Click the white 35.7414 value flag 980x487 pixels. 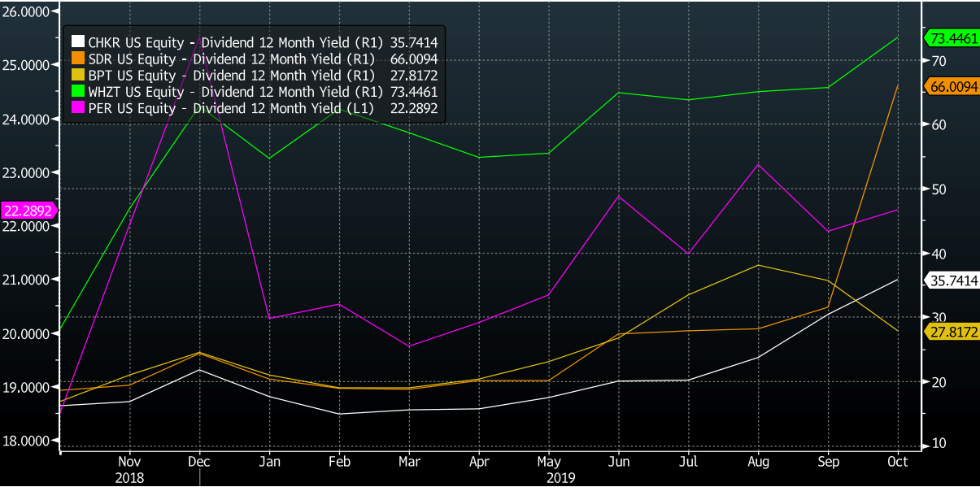pyautogui.click(x=951, y=280)
